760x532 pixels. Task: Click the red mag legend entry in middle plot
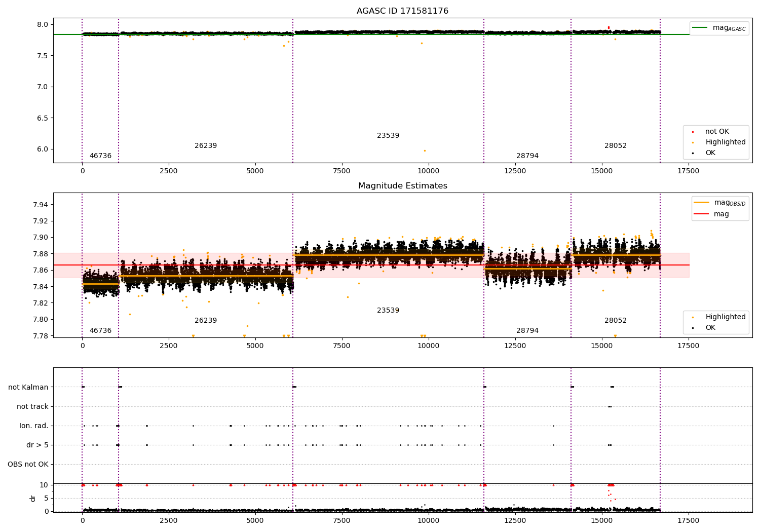(712, 214)
